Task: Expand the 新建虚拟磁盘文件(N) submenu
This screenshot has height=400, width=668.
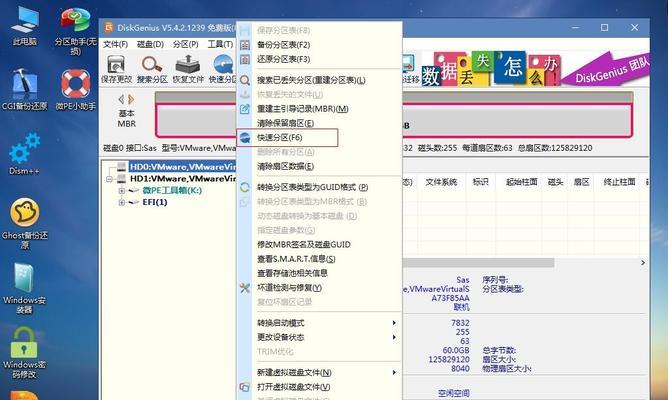Action: [319, 373]
